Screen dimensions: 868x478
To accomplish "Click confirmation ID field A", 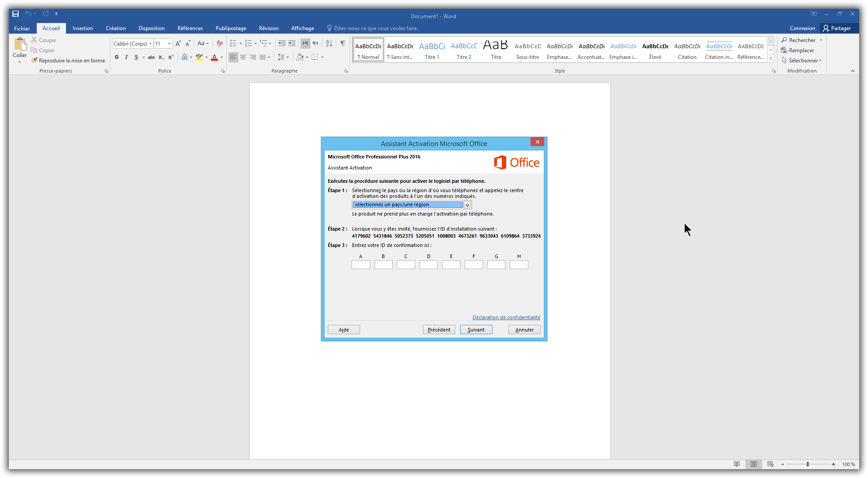I will coord(360,265).
